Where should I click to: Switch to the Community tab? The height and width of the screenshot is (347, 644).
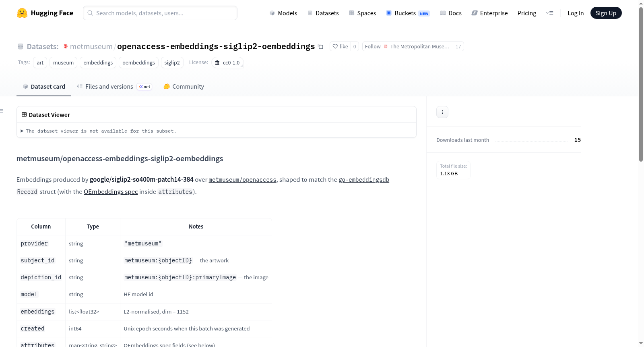184,87
